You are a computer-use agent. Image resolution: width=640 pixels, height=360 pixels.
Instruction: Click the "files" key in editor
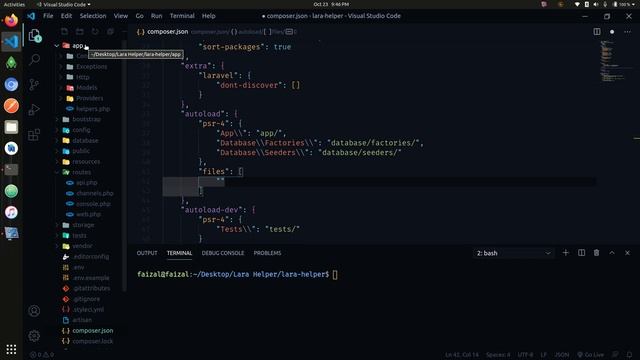(213, 172)
